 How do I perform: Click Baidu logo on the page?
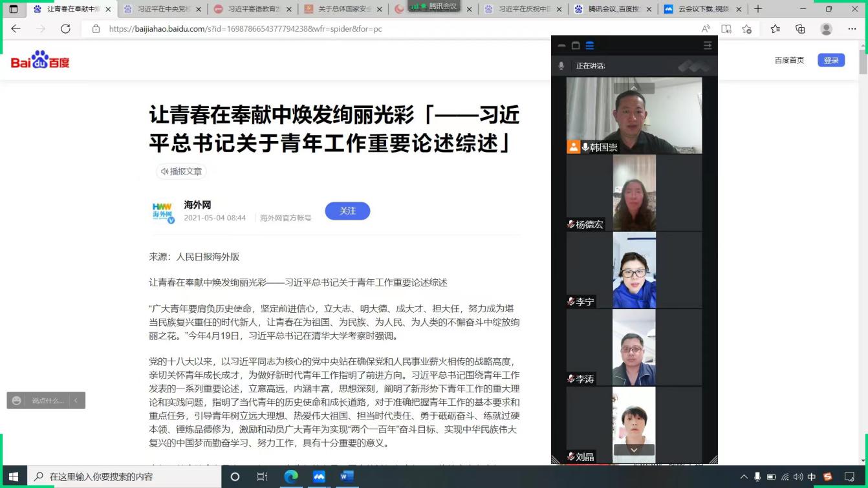point(40,60)
